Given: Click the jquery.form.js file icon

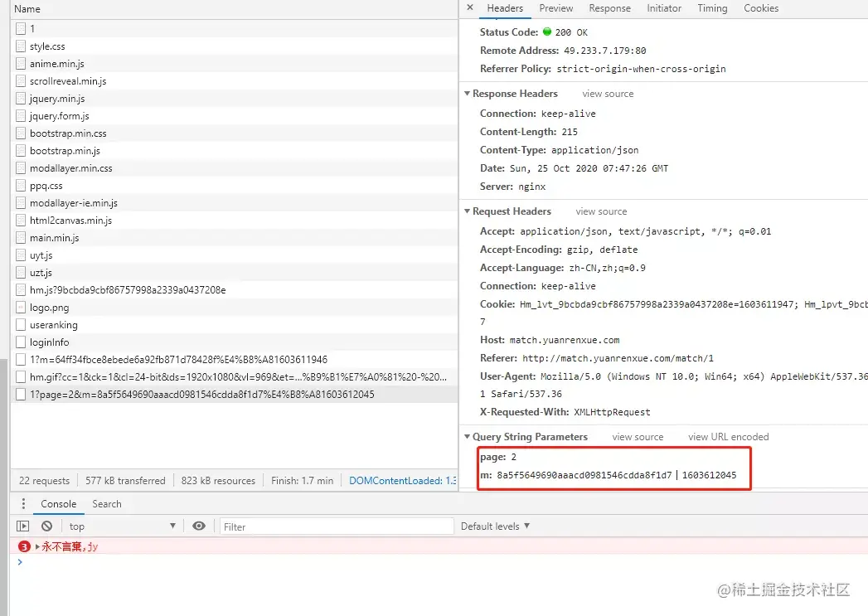Looking at the screenshot, I should (x=21, y=116).
